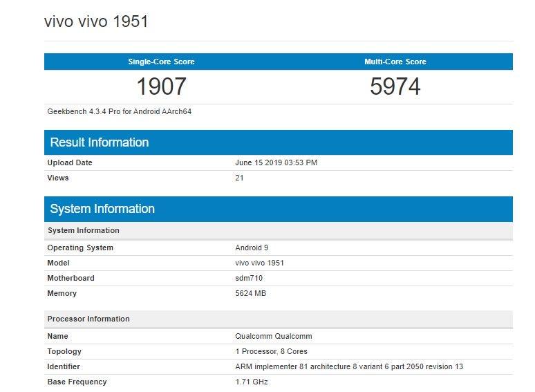This screenshot has width=535, height=392.
Task: Click the 'Memory' row label
Action: pyautogui.click(x=62, y=293)
